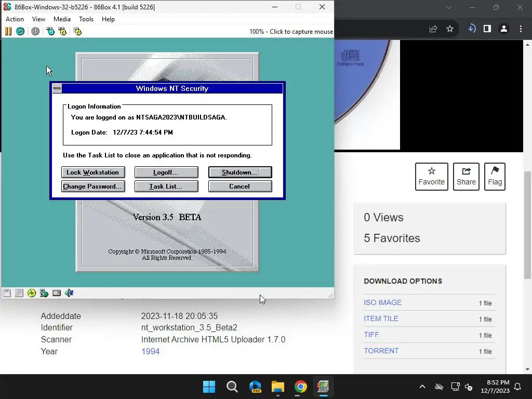
Task: Open 86Box settings gear icon
Action: pyautogui.click(x=77, y=32)
